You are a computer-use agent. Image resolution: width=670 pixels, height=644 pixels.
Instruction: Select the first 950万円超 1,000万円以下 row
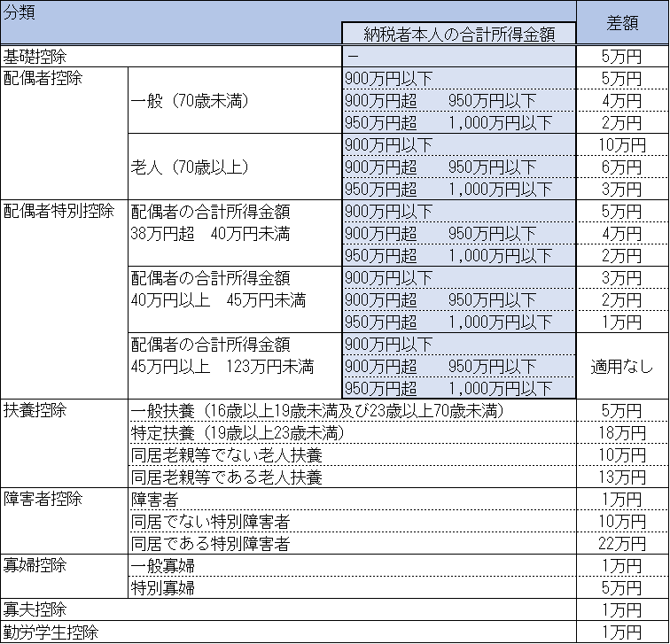click(458, 122)
